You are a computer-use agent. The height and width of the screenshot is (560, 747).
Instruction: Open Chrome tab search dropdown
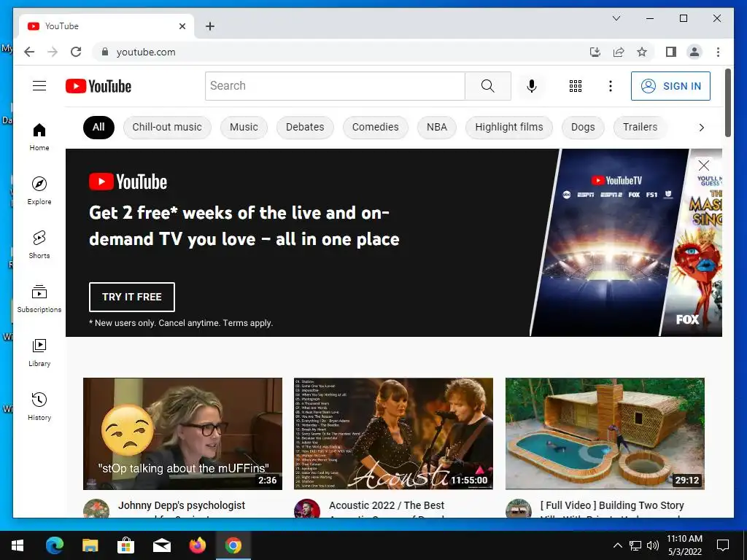[616, 18]
